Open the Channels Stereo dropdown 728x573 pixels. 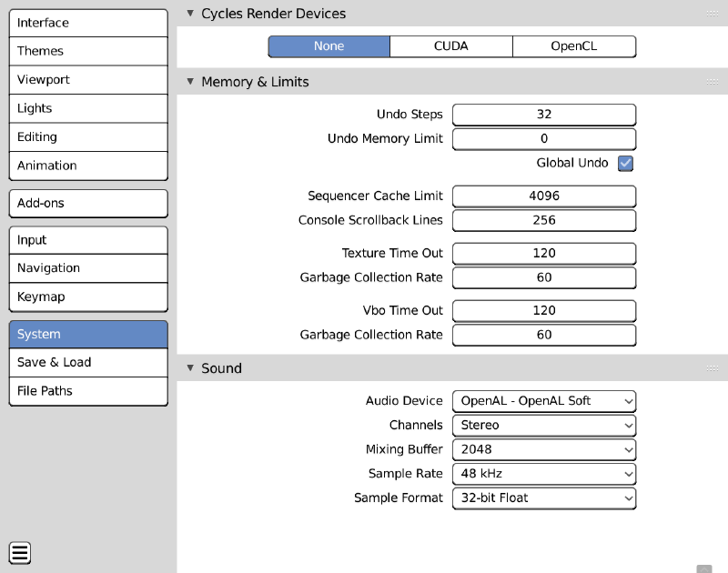(x=544, y=425)
